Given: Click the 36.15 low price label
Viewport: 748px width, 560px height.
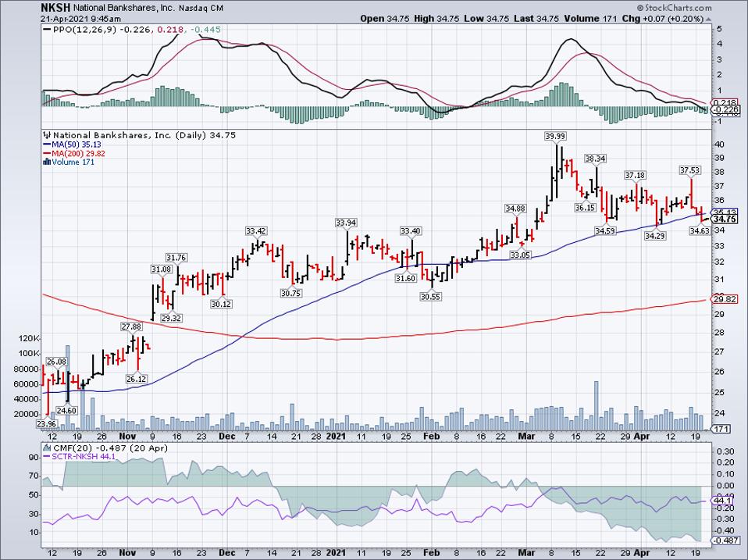Looking at the screenshot, I should 585,208.
